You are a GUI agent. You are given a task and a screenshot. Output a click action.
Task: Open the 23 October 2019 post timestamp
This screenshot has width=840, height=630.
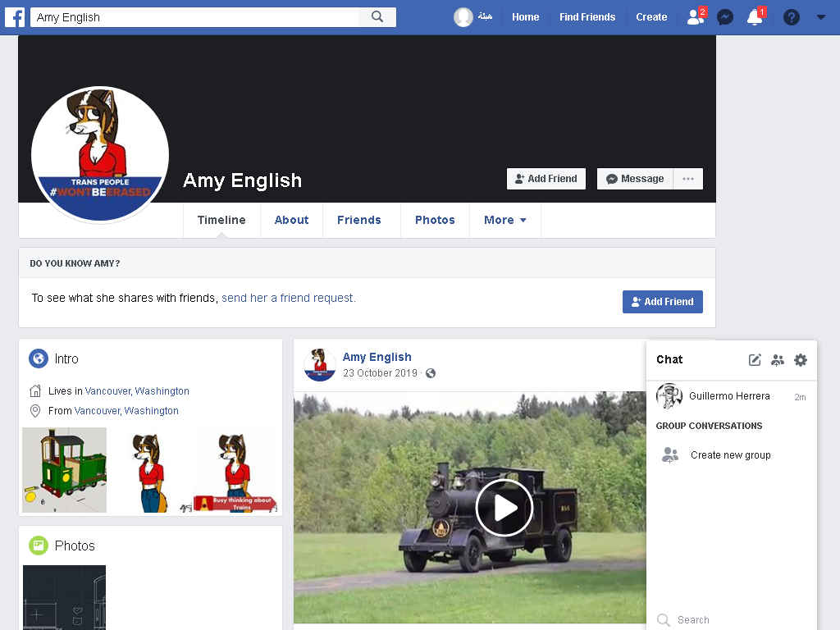pos(380,373)
